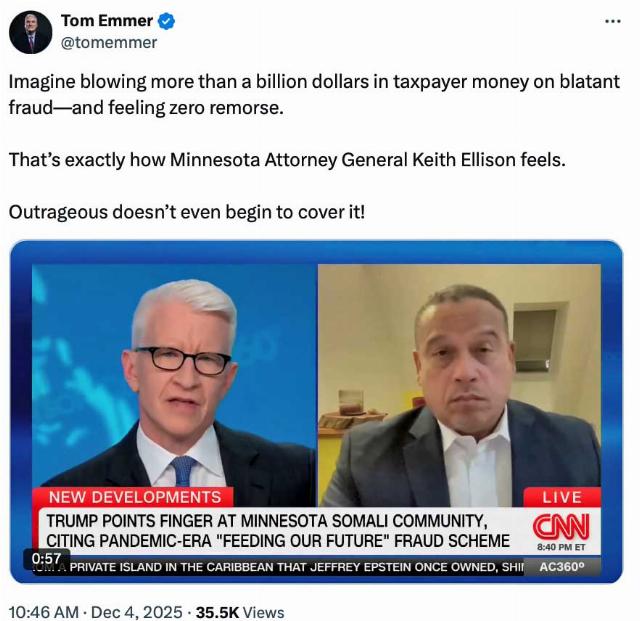Open the 10:46 AM timestamp link
Screen dimensions: 640x621
pyautogui.click(x=44, y=612)
